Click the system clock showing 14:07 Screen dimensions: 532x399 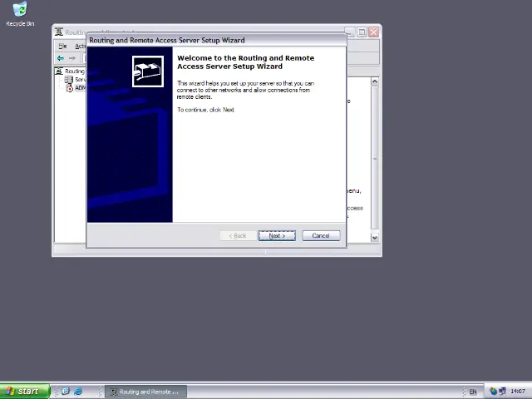pyautogui.click(x=518, y=392)
